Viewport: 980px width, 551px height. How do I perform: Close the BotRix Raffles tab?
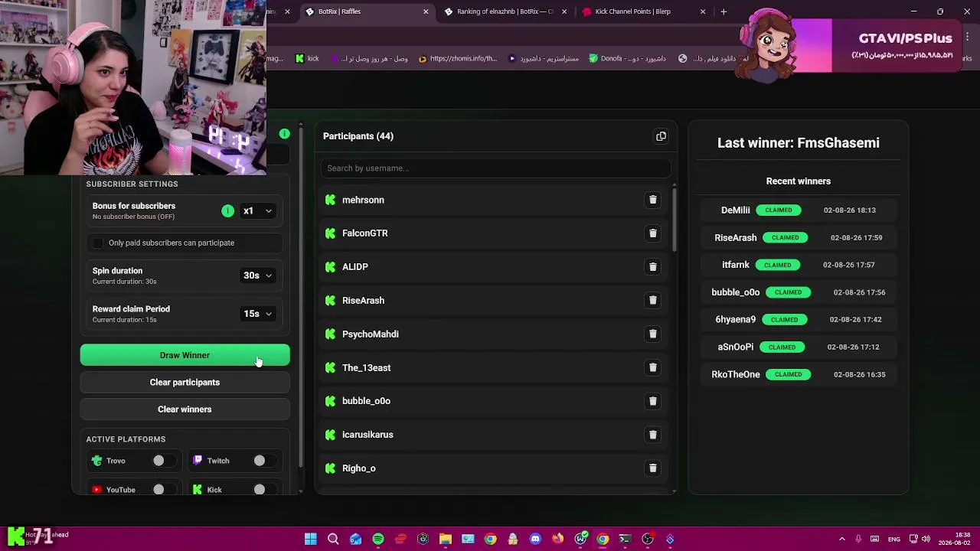click(426, 11)
